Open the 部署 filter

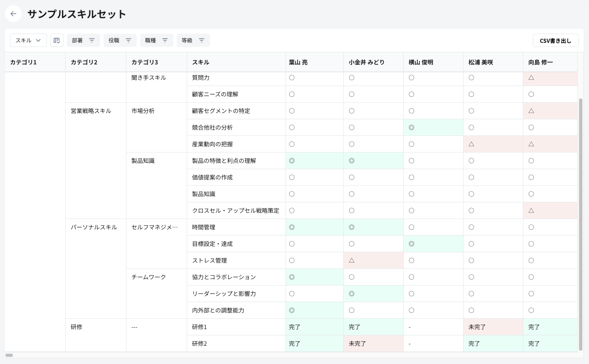83,40
